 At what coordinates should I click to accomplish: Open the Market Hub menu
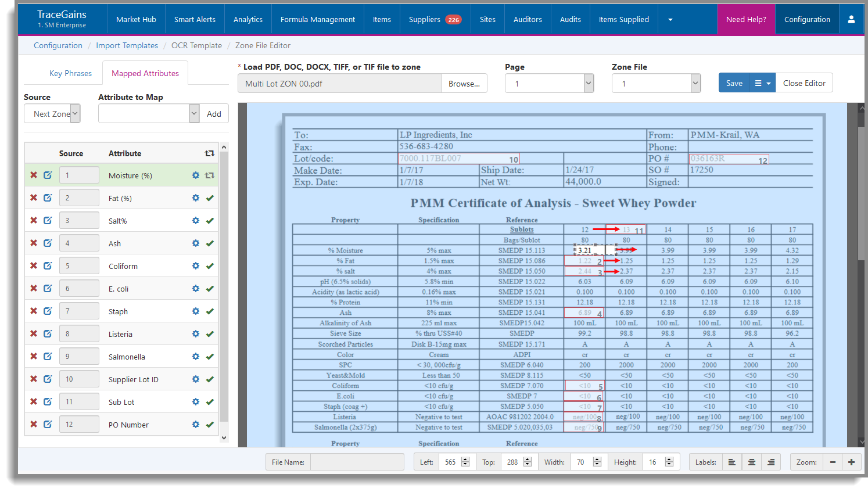[x=136, y=19]
